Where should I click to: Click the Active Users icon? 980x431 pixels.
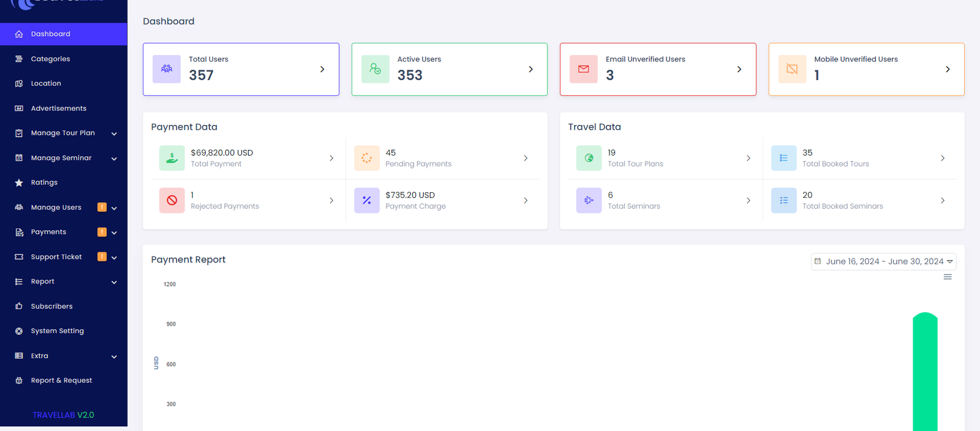375,69
